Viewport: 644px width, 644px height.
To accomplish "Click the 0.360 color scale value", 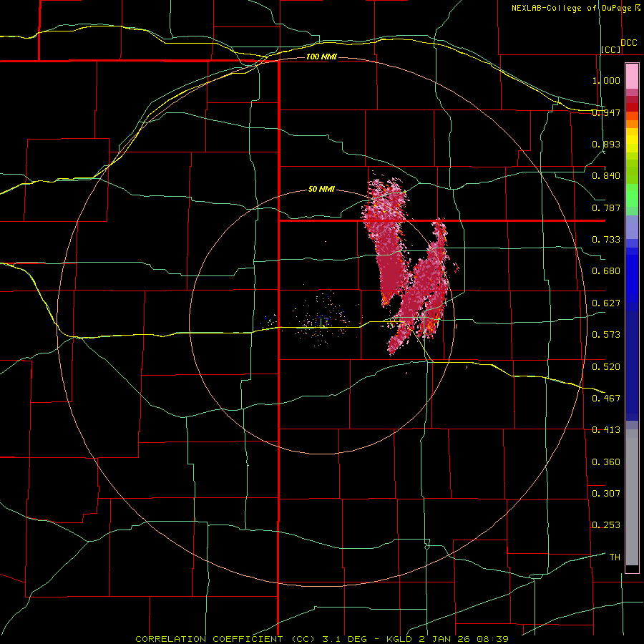I will pos(606,462).
